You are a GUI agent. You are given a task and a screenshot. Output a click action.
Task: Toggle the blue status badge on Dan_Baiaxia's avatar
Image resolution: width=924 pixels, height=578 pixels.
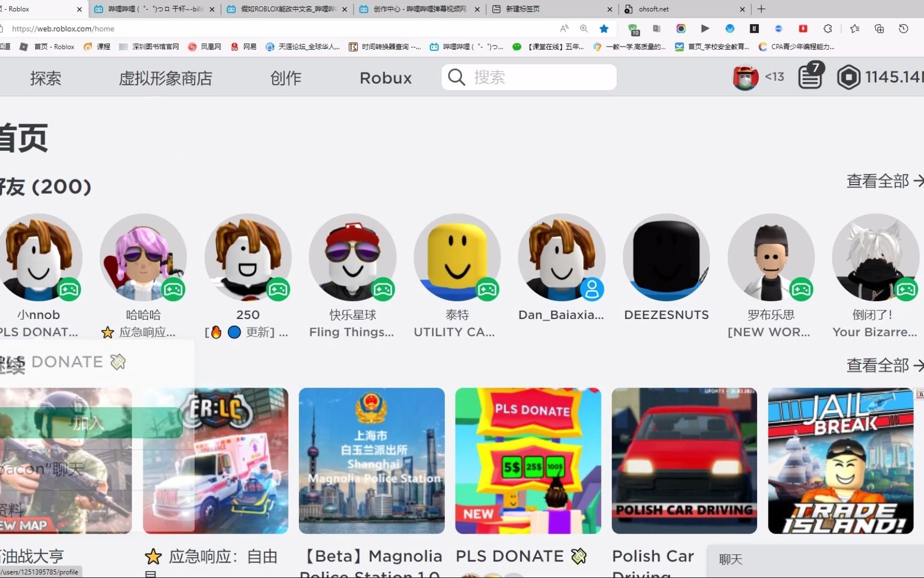coord(591,290)
